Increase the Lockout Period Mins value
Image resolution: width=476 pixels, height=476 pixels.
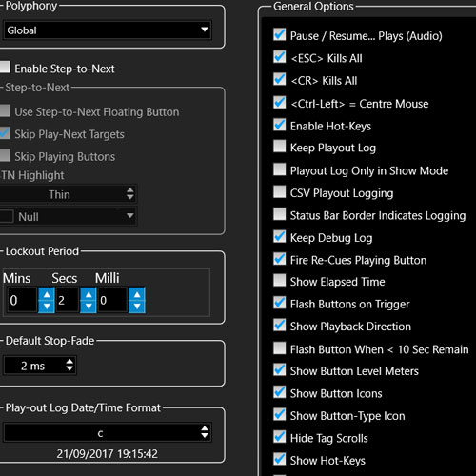(47, 294)
